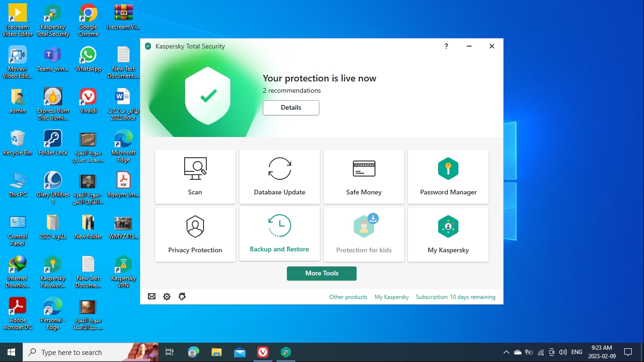Show hidden system tray icons
The image size is (644, 362).
pos(506,352)
